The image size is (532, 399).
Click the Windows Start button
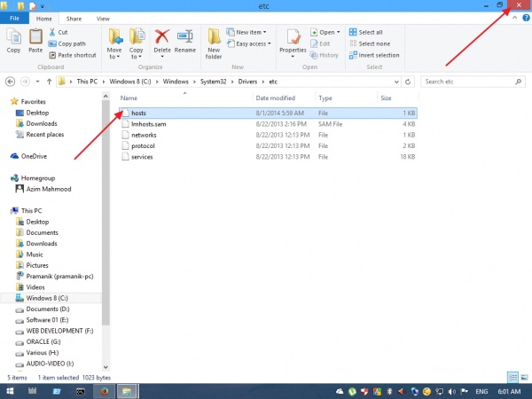(10, 391)
